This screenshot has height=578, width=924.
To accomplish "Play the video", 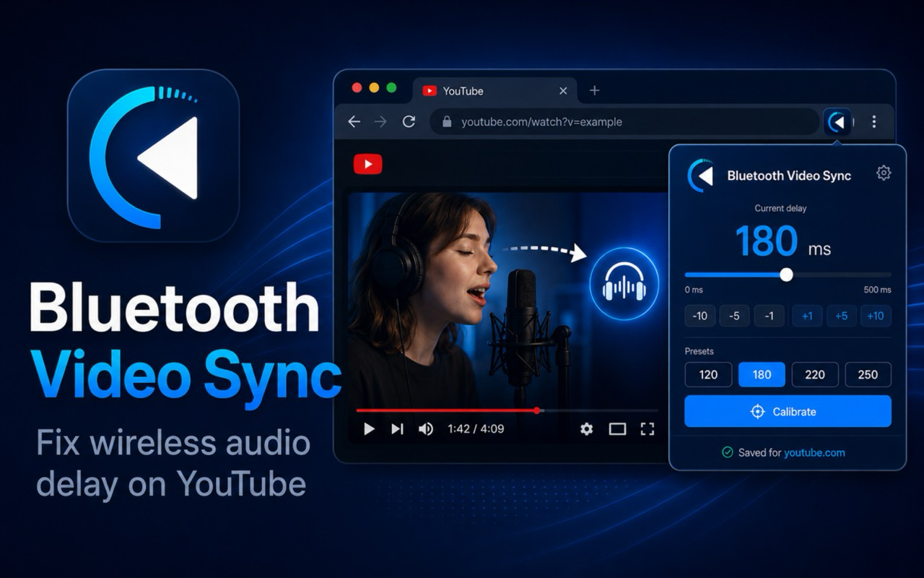I will (x=369, y=429).
